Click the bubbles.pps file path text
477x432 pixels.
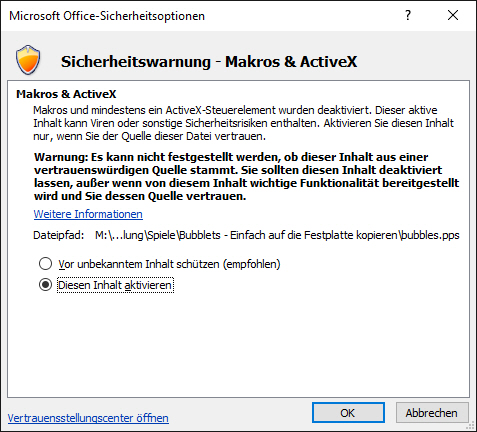(277, 235)
